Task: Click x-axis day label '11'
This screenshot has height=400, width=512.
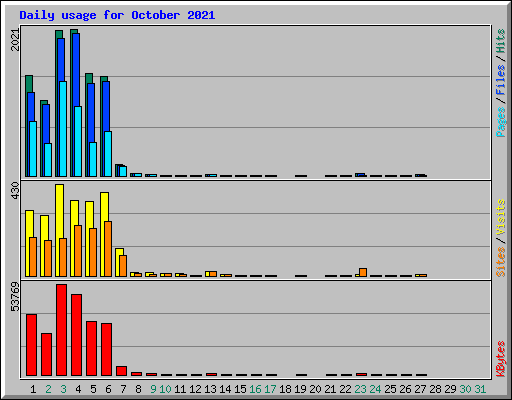Action: coord(180,389)
